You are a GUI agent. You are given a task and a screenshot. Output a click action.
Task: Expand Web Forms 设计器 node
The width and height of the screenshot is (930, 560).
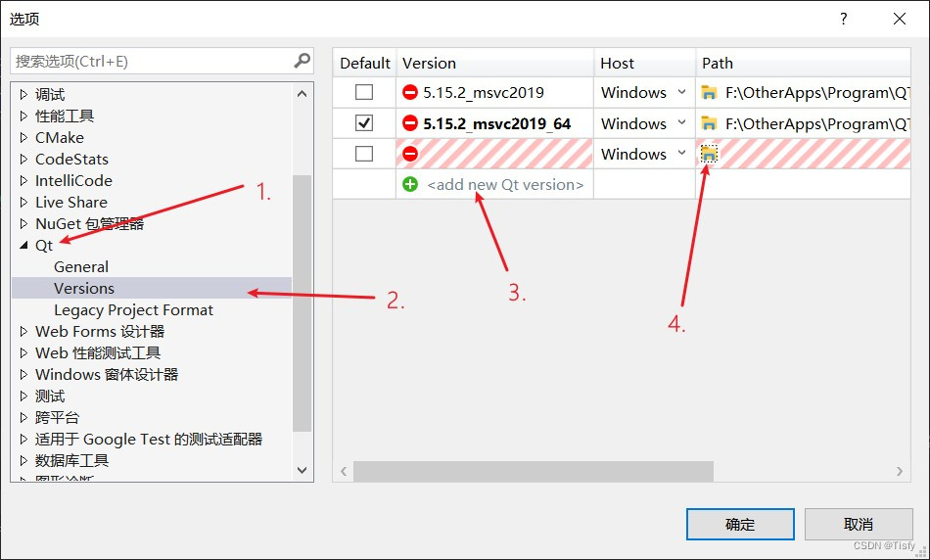(x=23, y=331)
